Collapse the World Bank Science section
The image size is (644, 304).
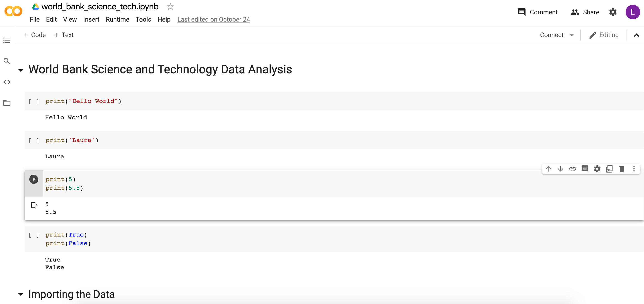pyautogui.click(x=21, y=70)
